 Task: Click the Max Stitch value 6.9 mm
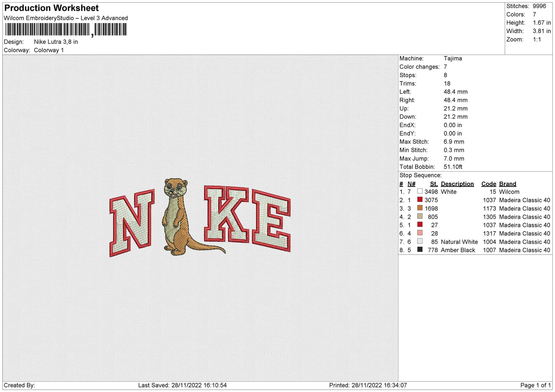pos(454,142)
